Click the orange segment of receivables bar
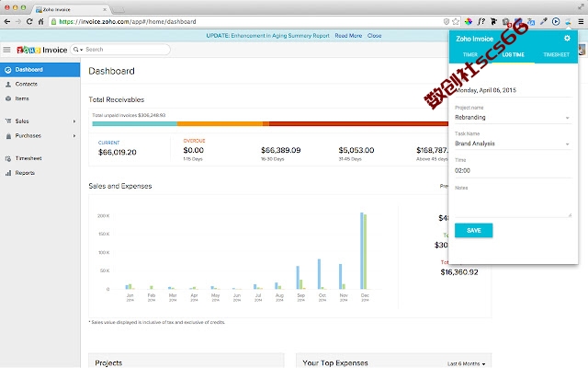The width and height of the screenshot is (588, 368). 220,124
